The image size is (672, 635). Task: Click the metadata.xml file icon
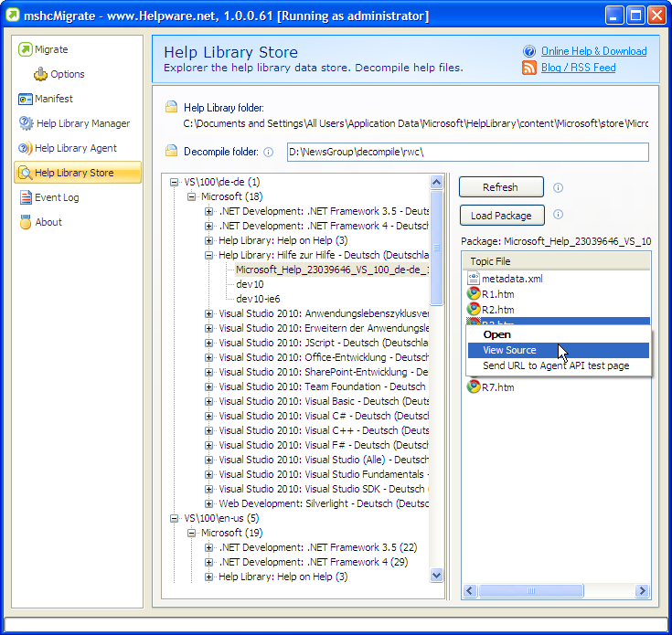click(474, 279)
